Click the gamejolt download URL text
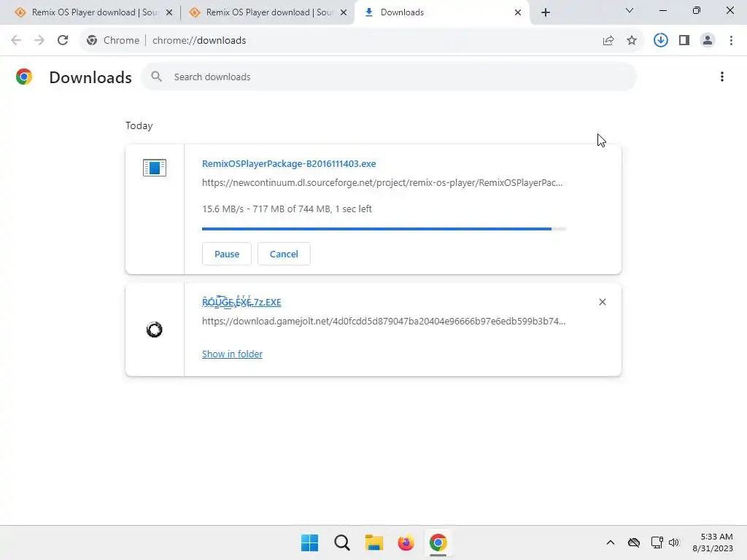 (x=384, y=321)
